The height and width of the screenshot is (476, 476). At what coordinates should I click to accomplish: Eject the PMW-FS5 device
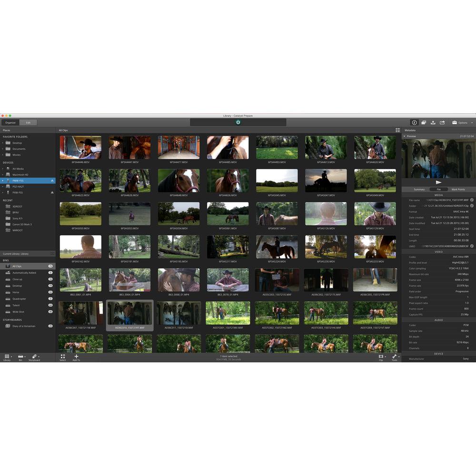[51, 180]
